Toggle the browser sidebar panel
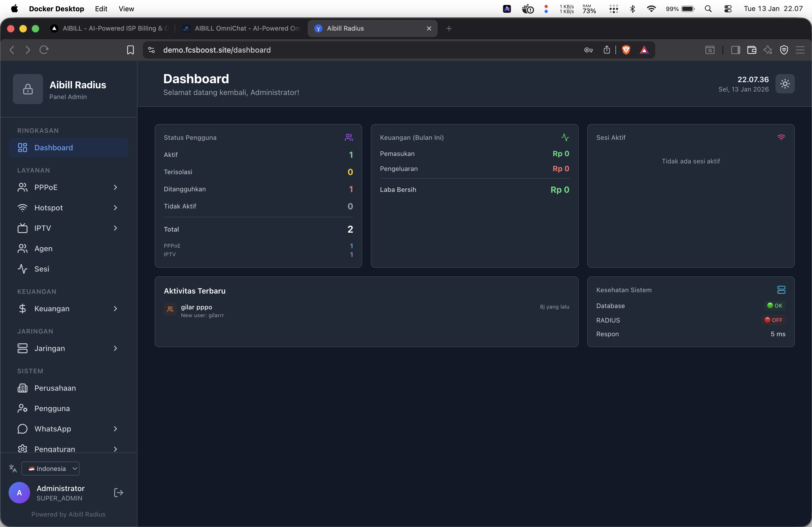 735,50
